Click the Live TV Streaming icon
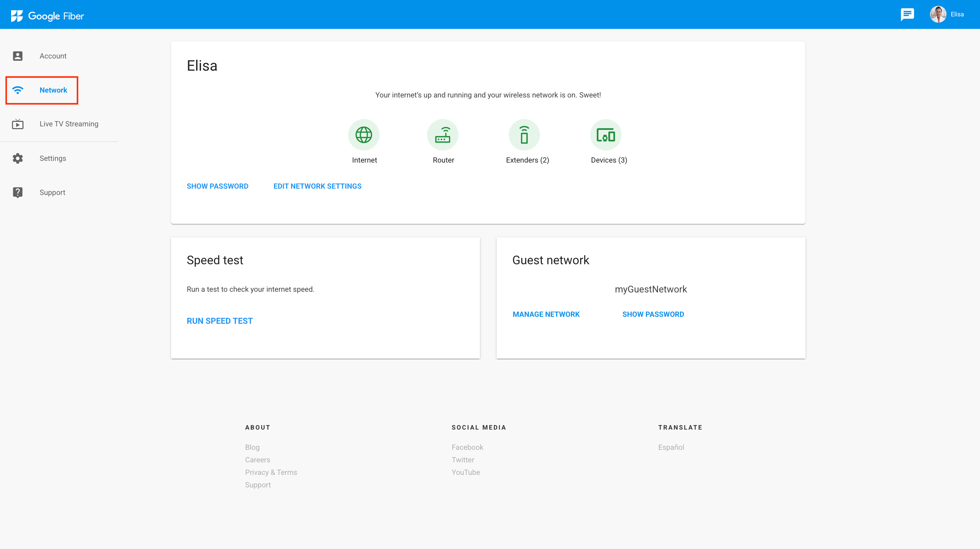980x549 pixels. point(17,124)
